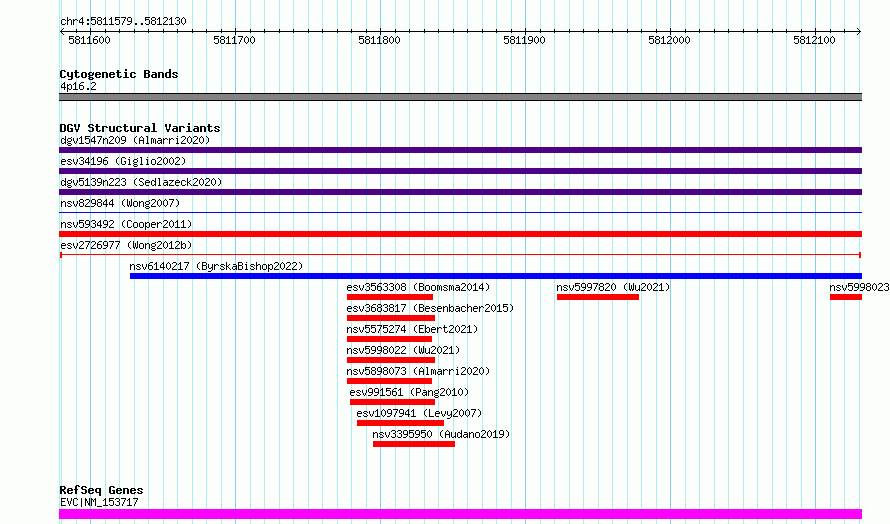Click ruler position 5811600
Screen dimensions: 890x524
pos(89,40)
